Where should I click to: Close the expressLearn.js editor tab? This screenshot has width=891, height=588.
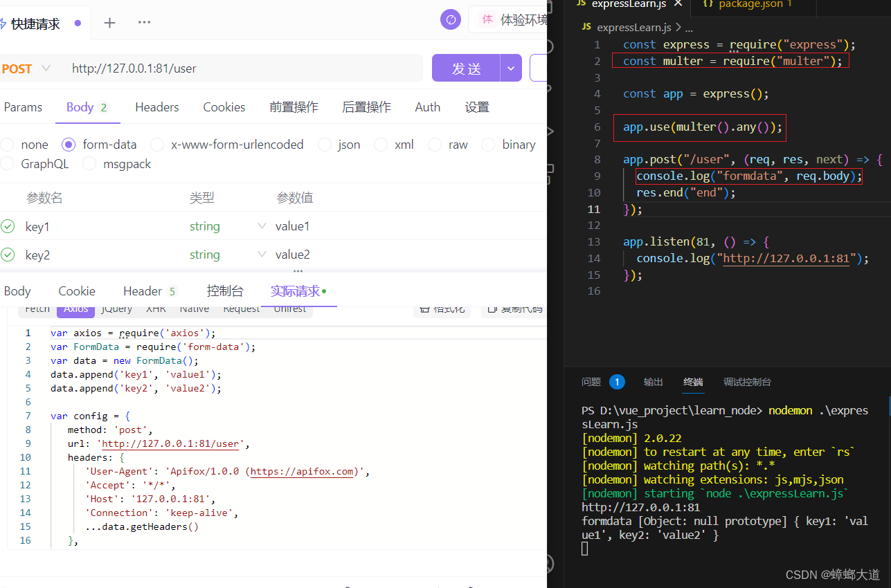[x=678, y=3]
